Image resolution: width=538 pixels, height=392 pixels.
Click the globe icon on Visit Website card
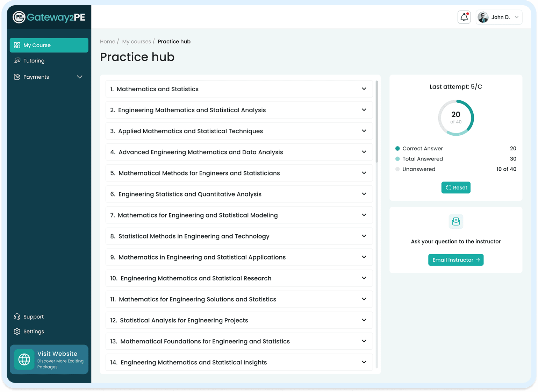coord(24,359)
